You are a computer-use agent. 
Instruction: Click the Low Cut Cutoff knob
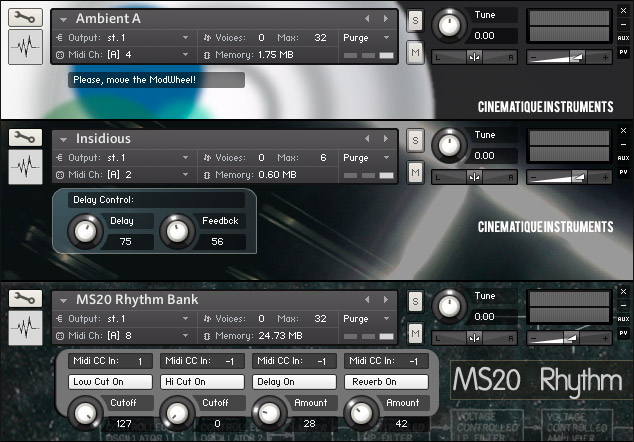click(85, 413)
